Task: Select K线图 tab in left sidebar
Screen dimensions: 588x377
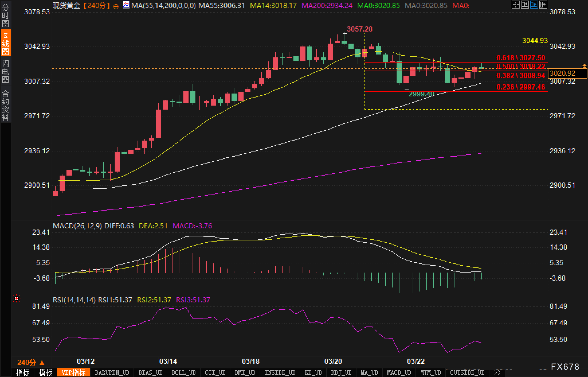Action: click(x=5, y=43)
